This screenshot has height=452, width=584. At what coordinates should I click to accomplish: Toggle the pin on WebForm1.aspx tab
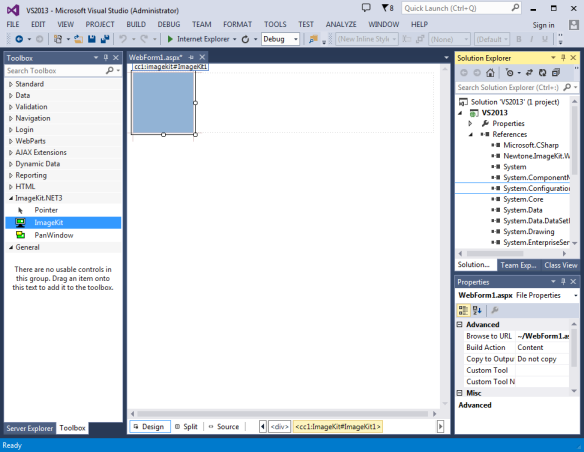(x=191, y=57)
